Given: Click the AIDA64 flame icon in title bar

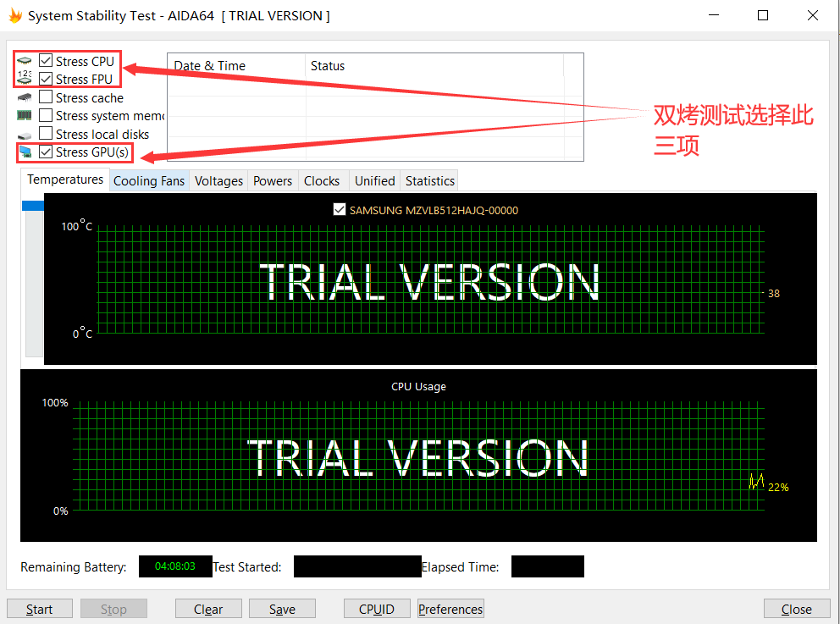Looking at the screenshot, I should [x=15, y=15].
